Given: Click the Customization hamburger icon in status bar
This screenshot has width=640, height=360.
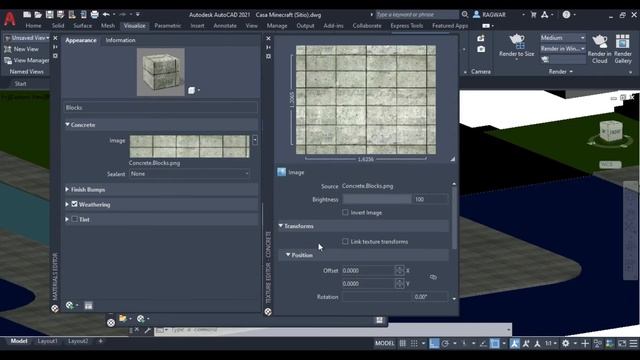Looking at the screenshot, I should (x=633, y=343).
